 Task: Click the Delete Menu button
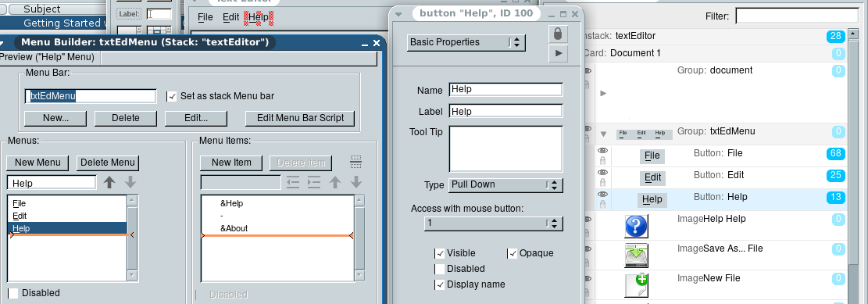107,163
